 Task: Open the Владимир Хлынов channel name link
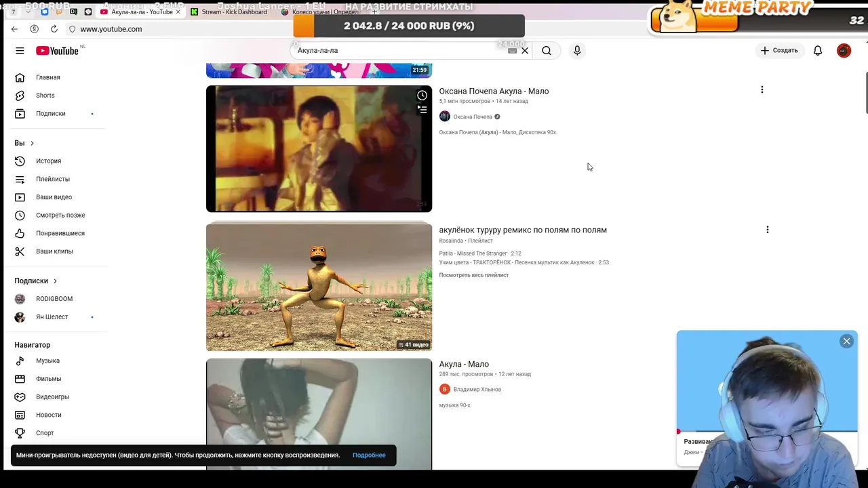point(477,389)
